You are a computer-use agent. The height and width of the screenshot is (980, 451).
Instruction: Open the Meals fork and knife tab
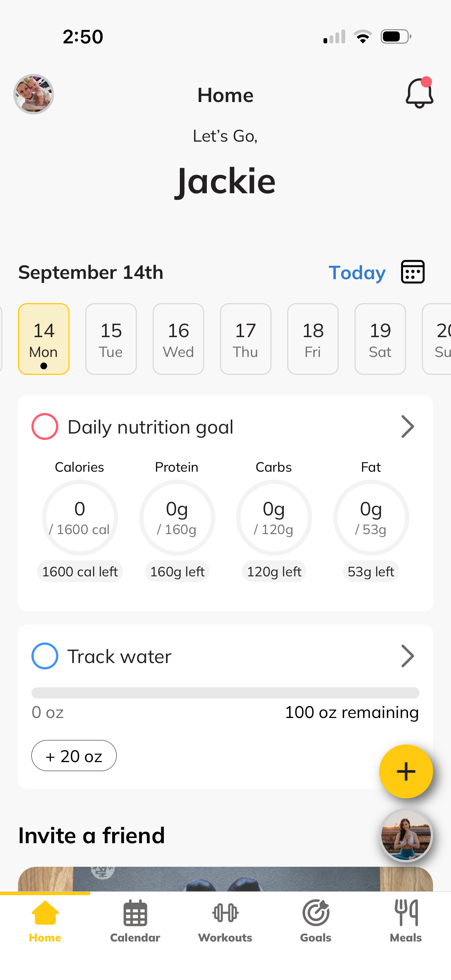406,913
